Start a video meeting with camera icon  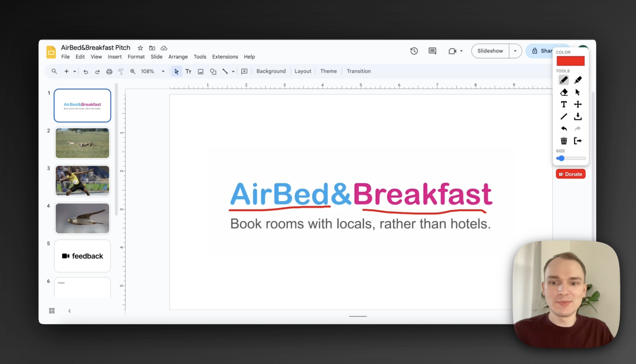452,51
